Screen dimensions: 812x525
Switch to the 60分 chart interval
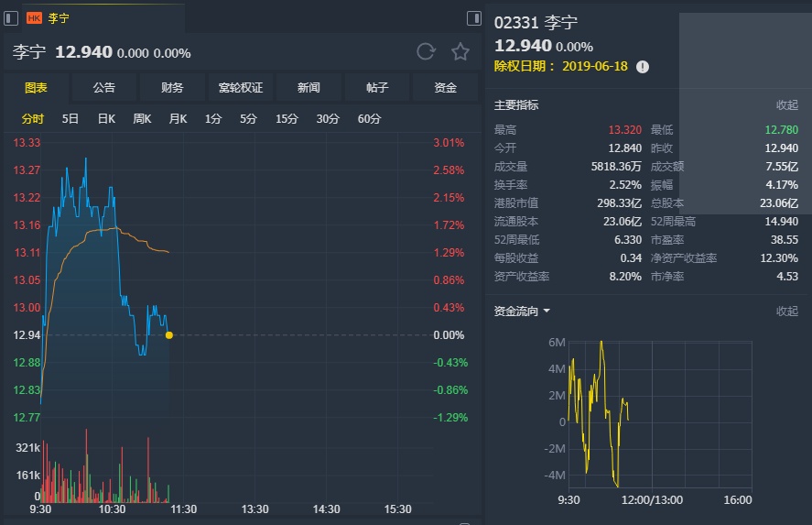[369, 118]
